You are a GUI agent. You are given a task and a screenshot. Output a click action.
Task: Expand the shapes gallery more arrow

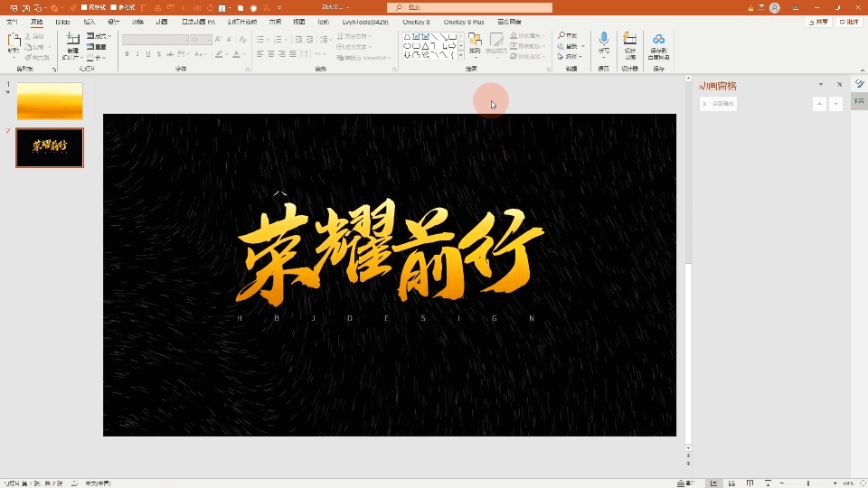tap(460, 55)
